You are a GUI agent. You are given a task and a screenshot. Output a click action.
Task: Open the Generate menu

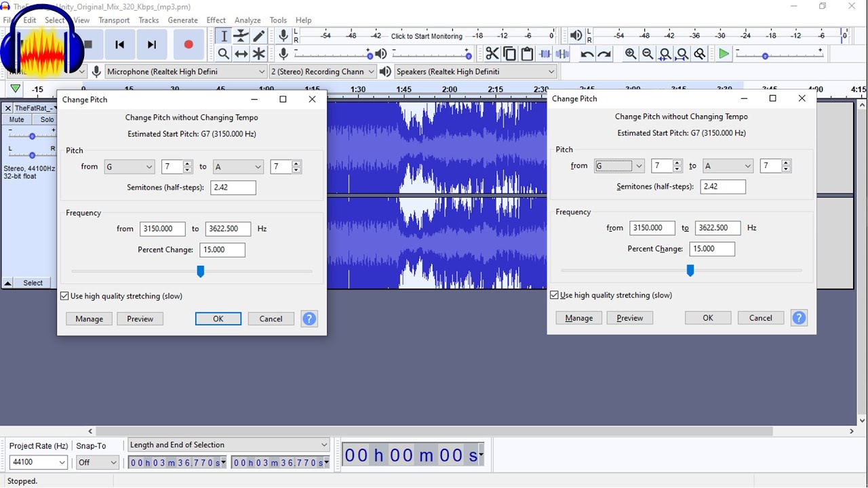pyautogui.click(x=183, y=20)
